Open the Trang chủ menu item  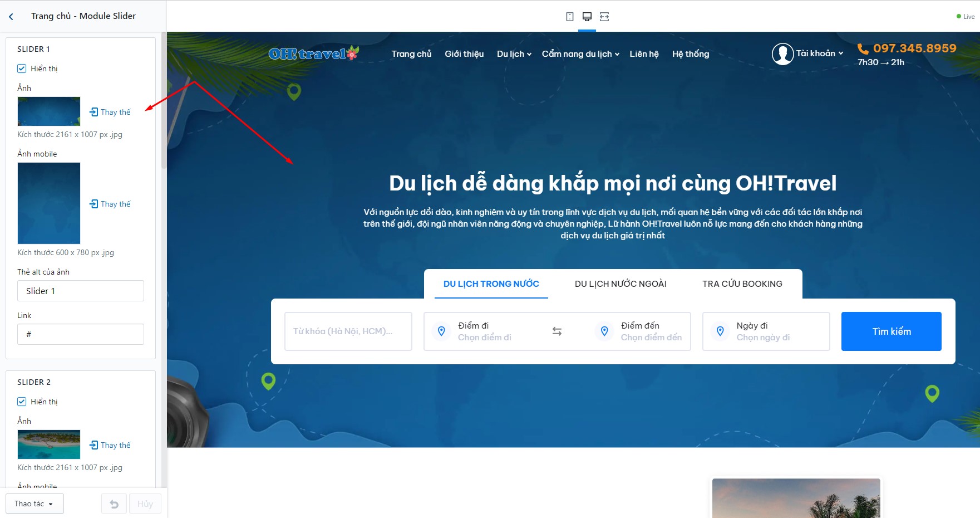pyautogui.click(x=411, y=54)
